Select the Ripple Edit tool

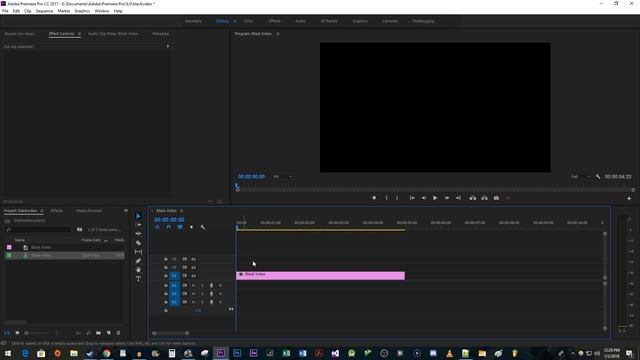138,234
